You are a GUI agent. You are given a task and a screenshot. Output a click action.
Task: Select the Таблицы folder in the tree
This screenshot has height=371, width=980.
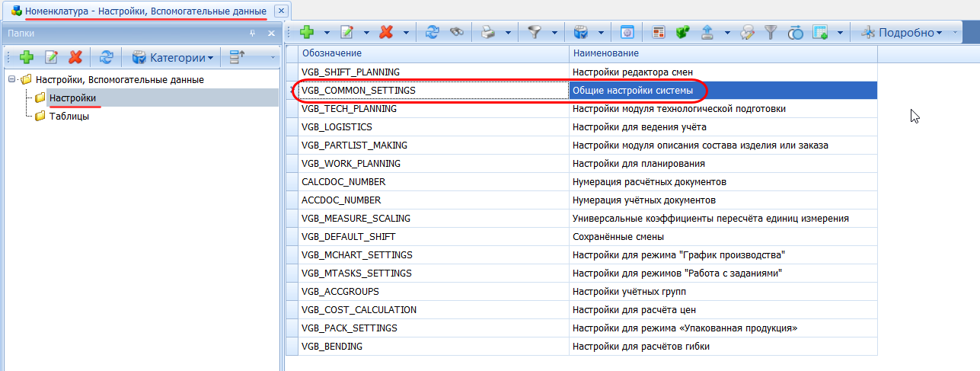(x=69, y=117)
